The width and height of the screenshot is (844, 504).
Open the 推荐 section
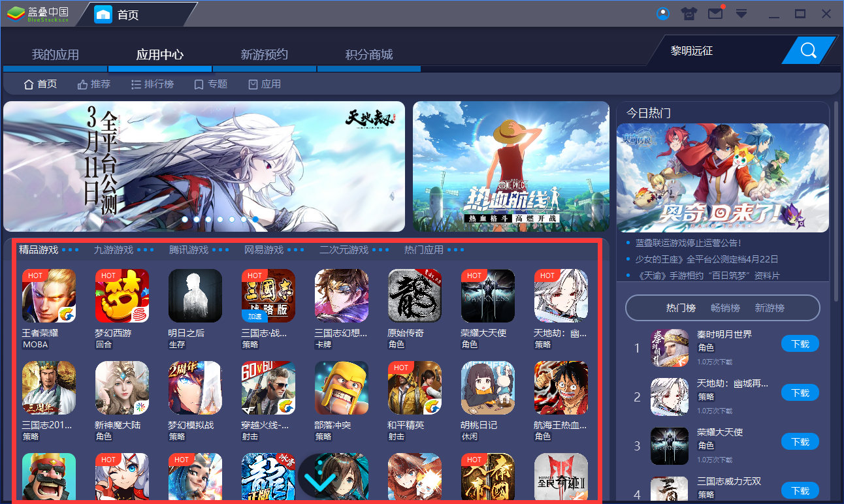pyautogui.click(x=94, y=84)
